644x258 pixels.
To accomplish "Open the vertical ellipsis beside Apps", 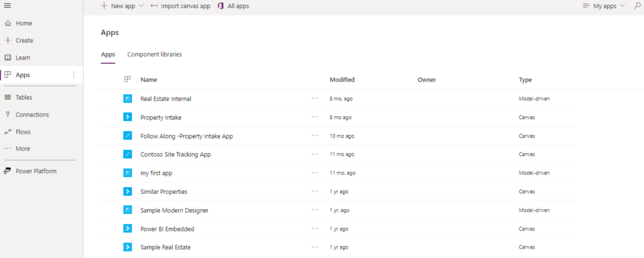I will click(74, 75).
